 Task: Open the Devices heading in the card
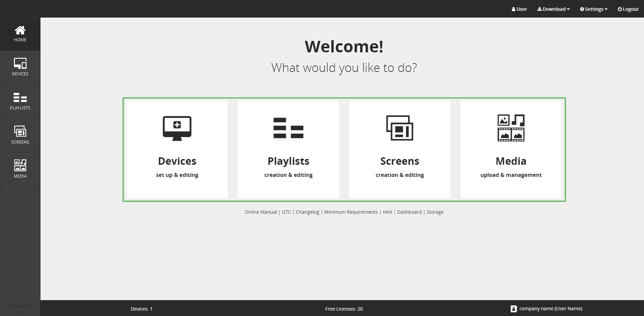pos(177,161)
